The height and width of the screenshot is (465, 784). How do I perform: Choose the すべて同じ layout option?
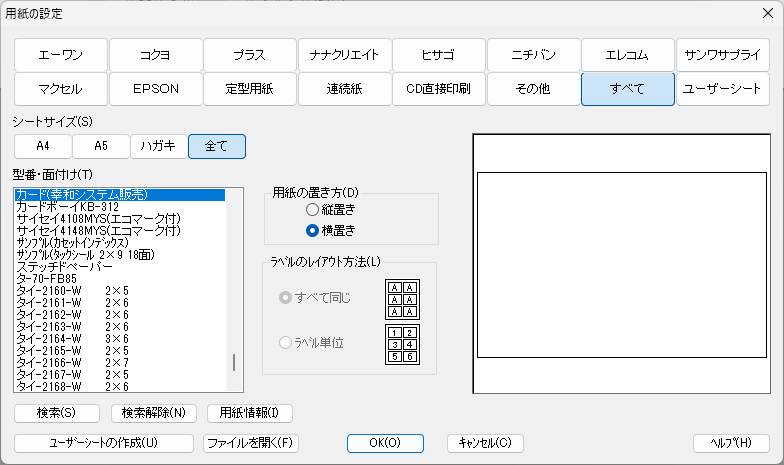pyautogui.click(x=287, y=297)
